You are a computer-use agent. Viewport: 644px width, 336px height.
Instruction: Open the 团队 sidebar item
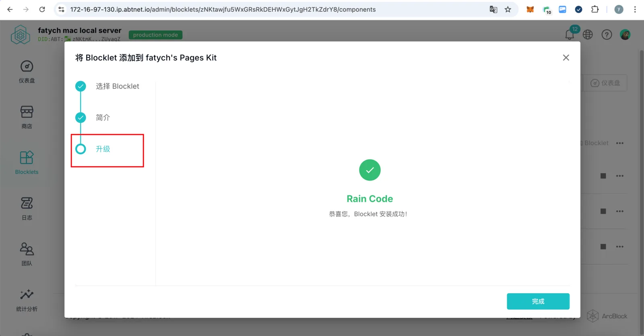pos(27,254)
